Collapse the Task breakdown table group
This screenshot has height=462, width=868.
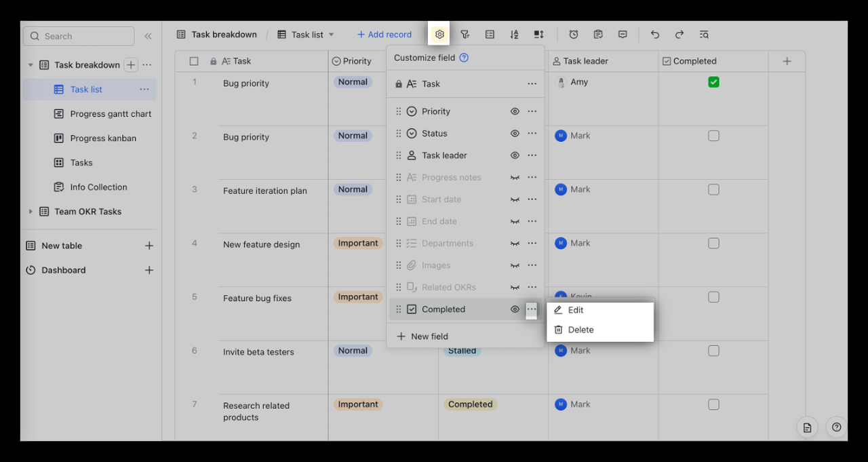click(31, 65)
